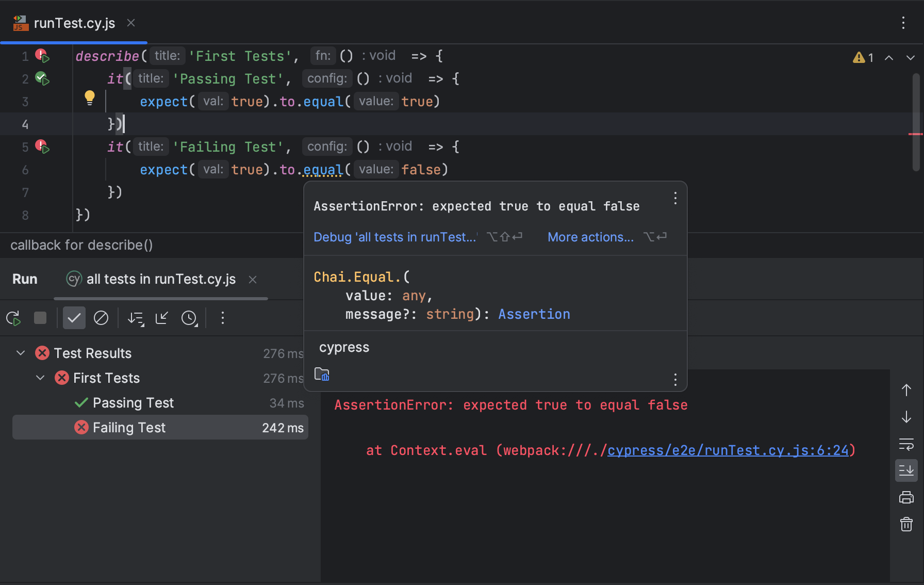Click the Rerun tests icon
Screen dimensions: 924x585
point(13,318)
